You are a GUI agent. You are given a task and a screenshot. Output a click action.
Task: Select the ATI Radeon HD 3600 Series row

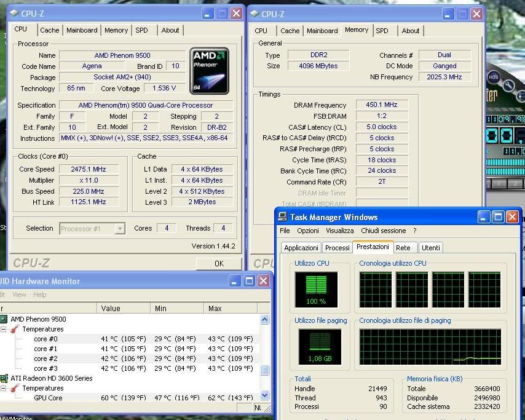130,378
